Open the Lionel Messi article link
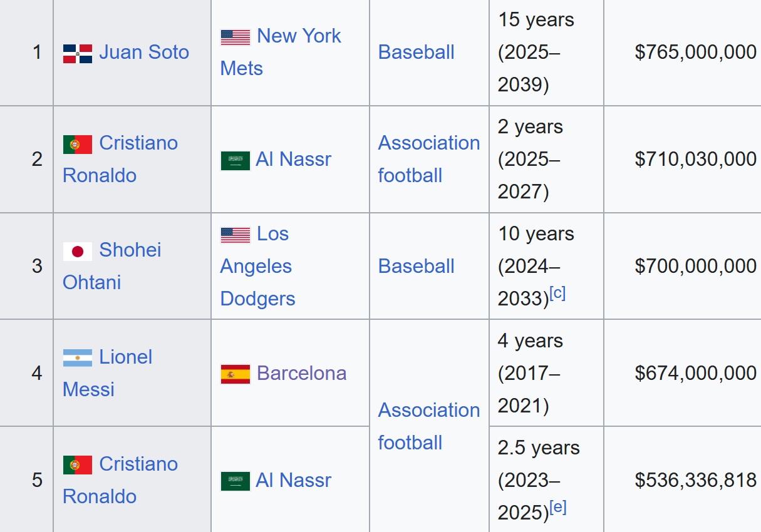The image size is (761, 532). coord(108,373)
